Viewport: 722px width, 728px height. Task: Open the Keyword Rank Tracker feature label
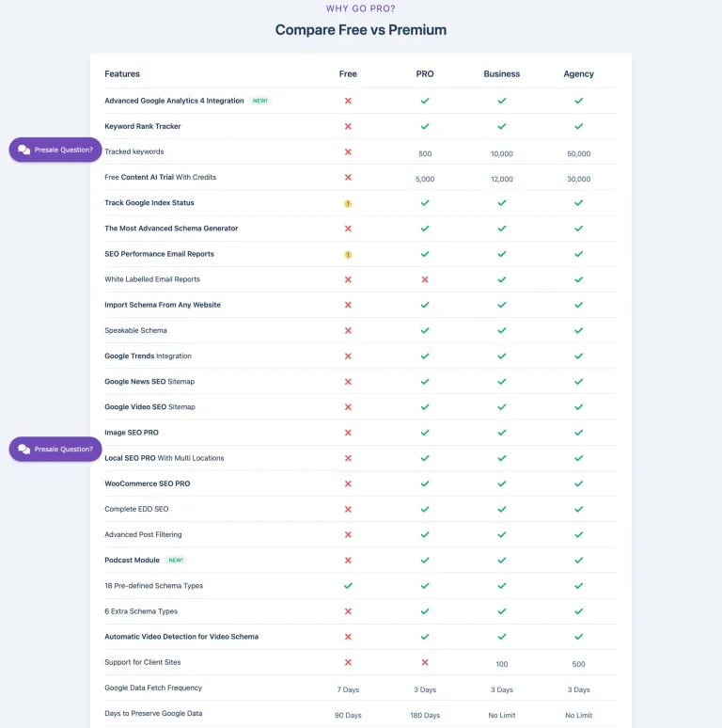pos(143,126)
